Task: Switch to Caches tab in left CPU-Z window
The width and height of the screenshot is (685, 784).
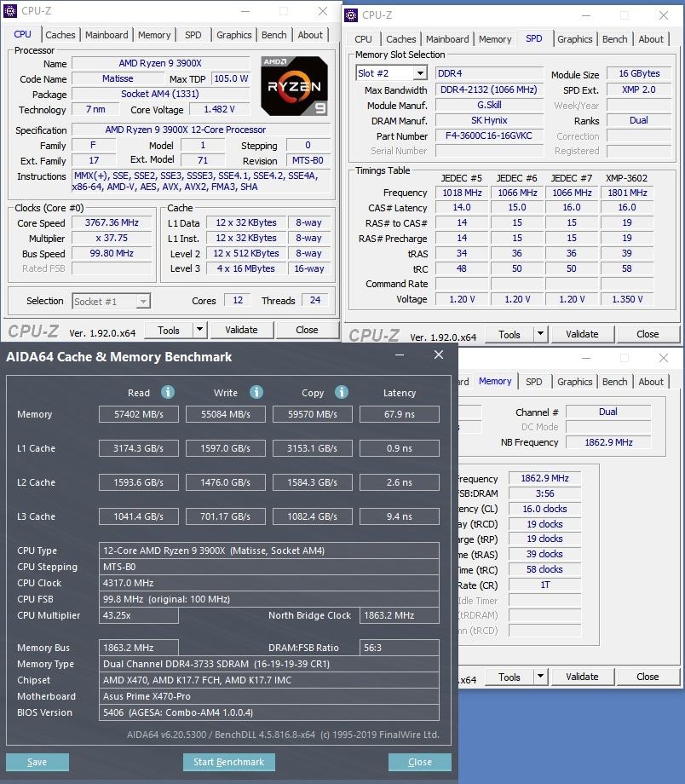Action: [x=60, y=35]
